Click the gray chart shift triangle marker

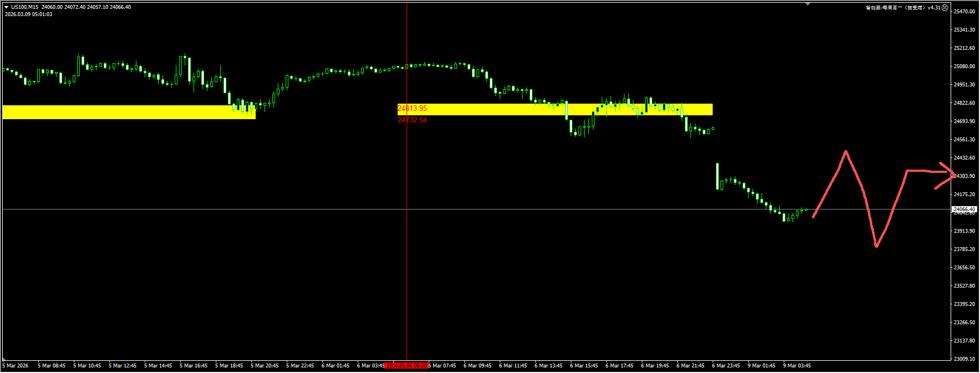tap(808, 4)
